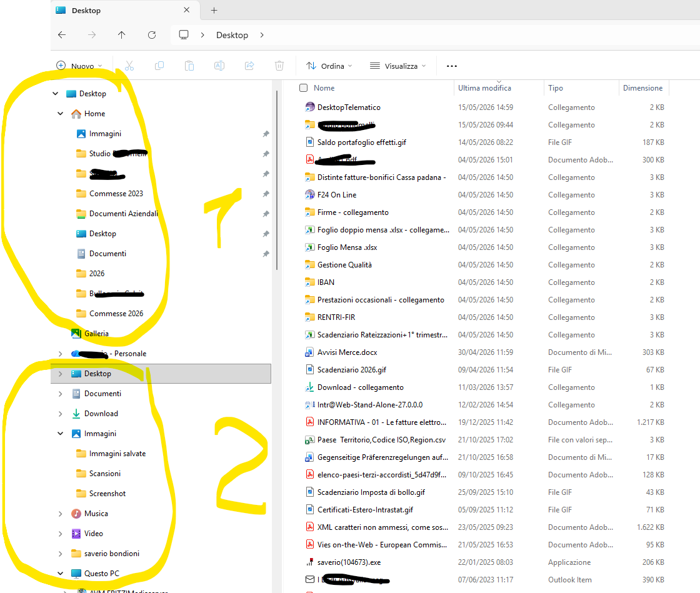Image resolution: width=700 pixels, height=593 pixels.
Task: Go up one folder level
Action: [x=121, y=35]
